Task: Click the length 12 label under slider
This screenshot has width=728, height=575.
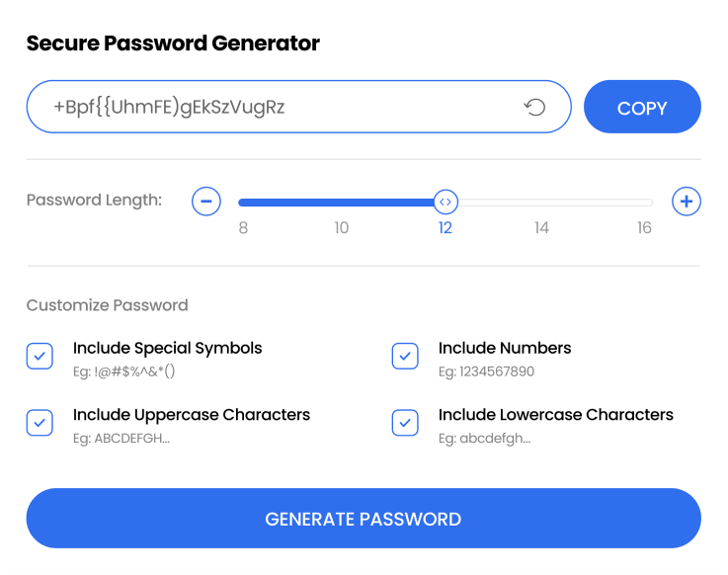Action: 445,228
